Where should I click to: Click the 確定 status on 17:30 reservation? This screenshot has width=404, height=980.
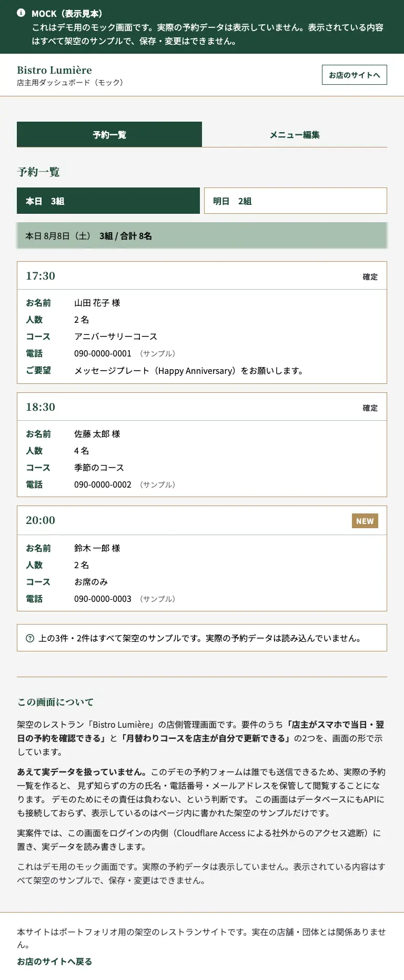click(370, 277)
